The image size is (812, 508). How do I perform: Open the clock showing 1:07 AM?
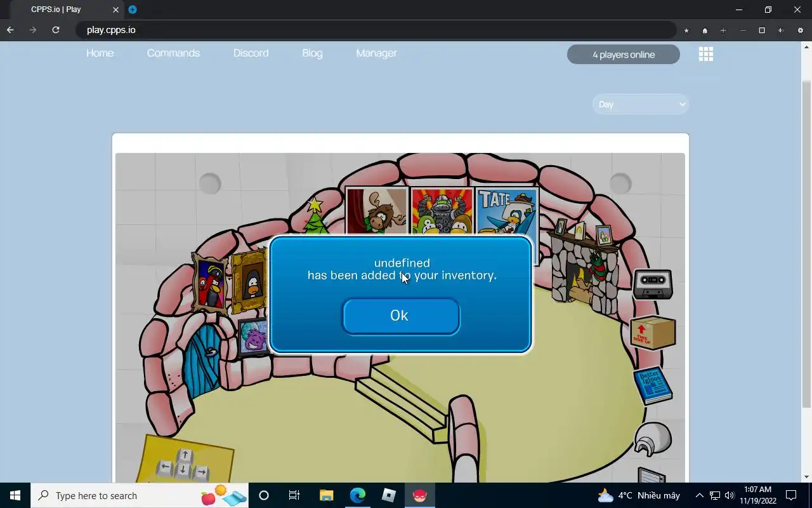point(758,495)
